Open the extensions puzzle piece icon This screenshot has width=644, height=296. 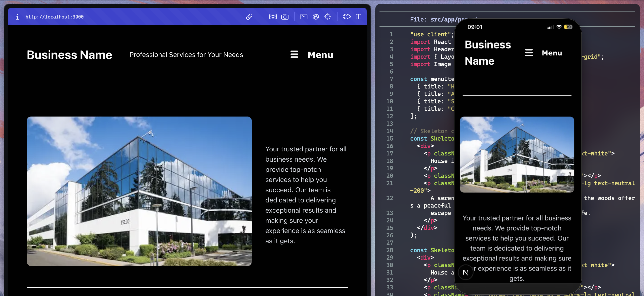pos(346,17)
